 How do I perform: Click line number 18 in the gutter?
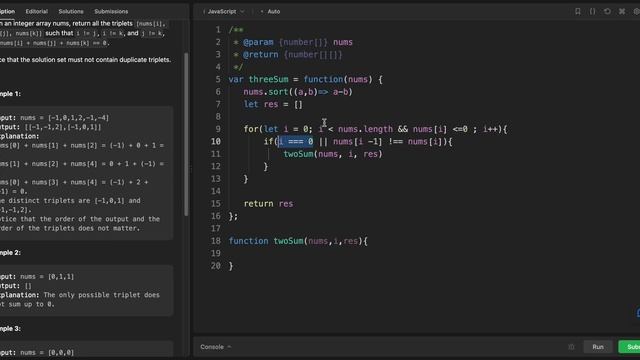tap(216, 241)
